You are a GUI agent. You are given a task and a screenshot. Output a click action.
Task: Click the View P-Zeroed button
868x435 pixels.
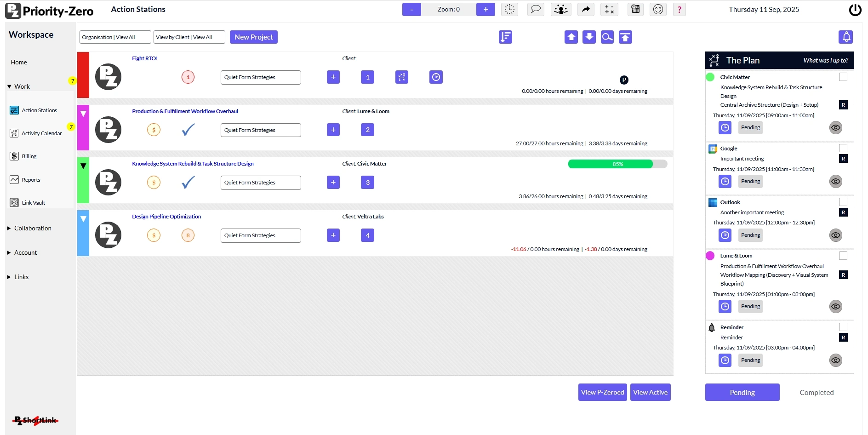602,392
